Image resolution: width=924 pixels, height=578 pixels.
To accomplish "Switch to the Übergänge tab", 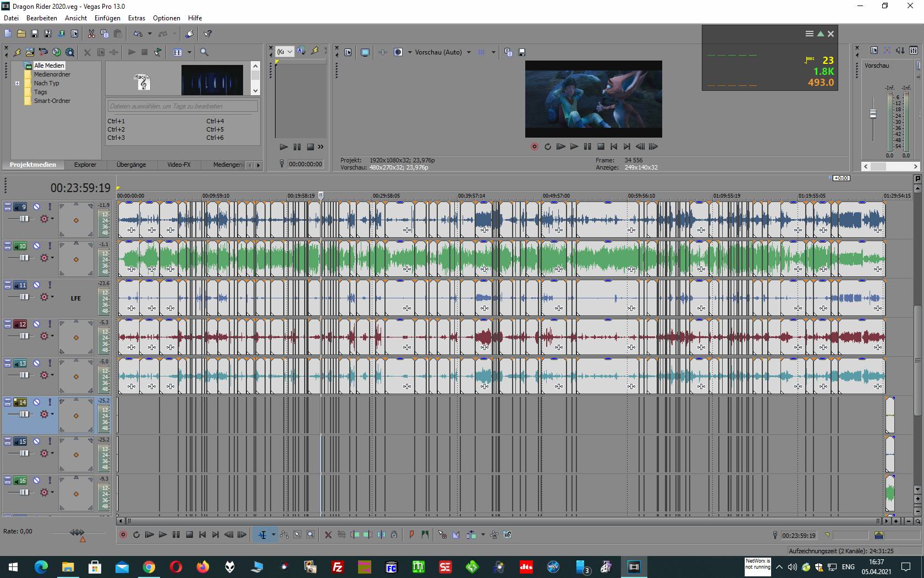I will pyautogui.click(x=131, y=165).
